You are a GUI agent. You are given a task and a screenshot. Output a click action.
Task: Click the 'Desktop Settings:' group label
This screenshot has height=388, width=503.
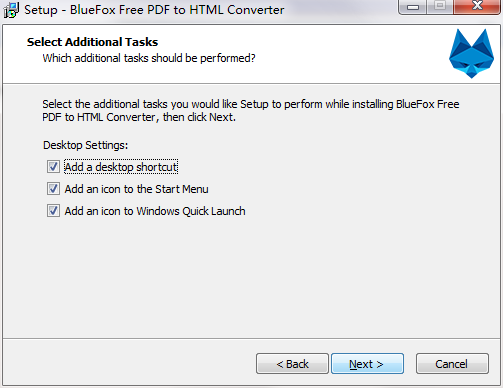pyautogui.click(x=85, y=145)
